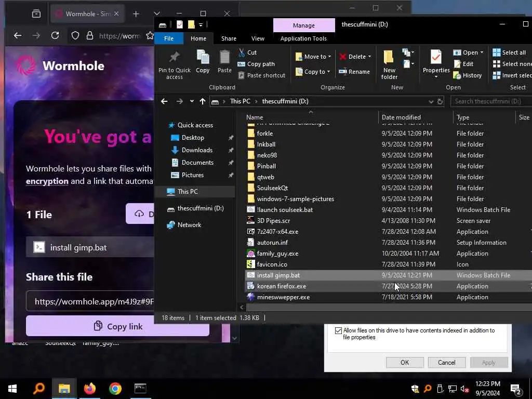Select family_guy.exe file
The width and height of the screenshot is (532, 399).
[x=277, y=254]
